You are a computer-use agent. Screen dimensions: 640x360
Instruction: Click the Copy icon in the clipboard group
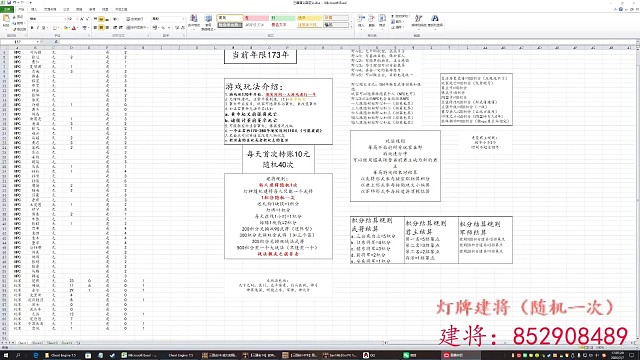tap(15, 23)
